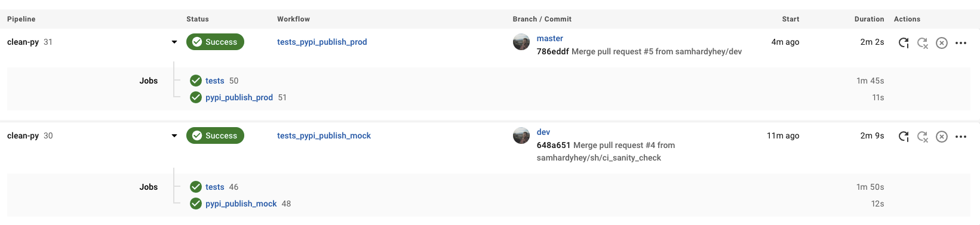Cancel workflow tests_pypi_publish_mock
The width and height of the screenshot is (980, 225).
pyautogui.click(x=942, y=136)
